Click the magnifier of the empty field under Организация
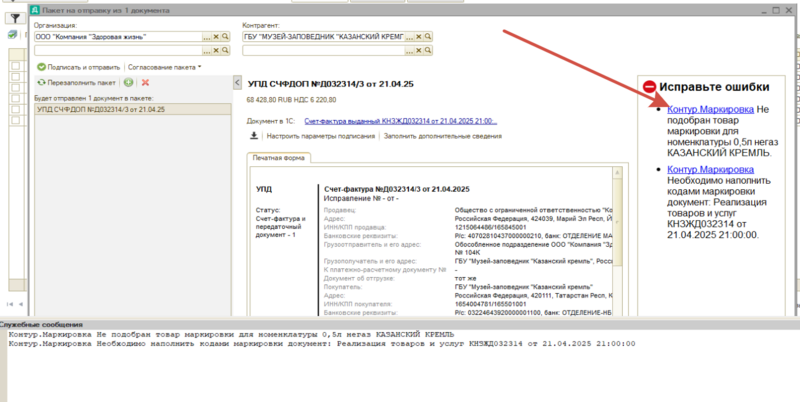Image resolution: width=800 pixels, height=402 pixels. tap(225, 51)
